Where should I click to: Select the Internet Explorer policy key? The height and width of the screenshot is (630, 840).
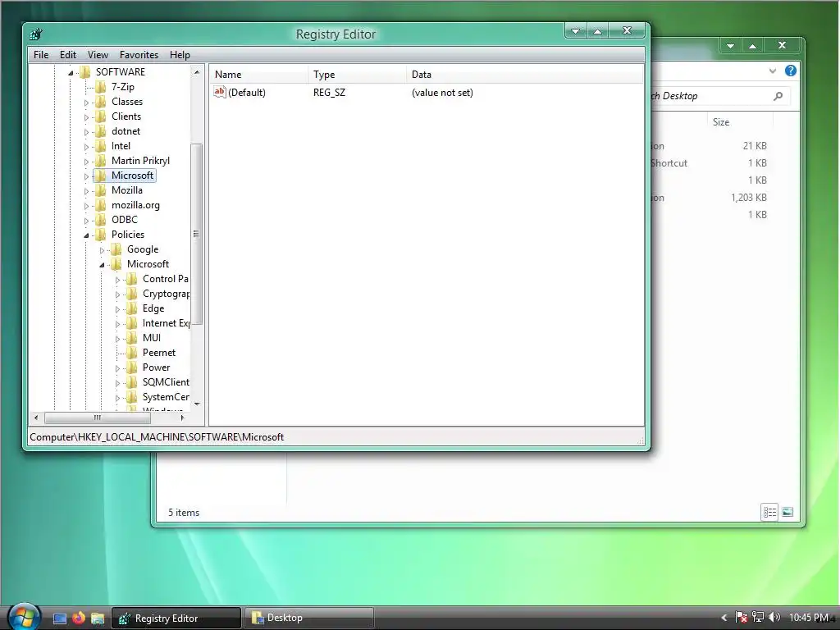pos(166,323)
